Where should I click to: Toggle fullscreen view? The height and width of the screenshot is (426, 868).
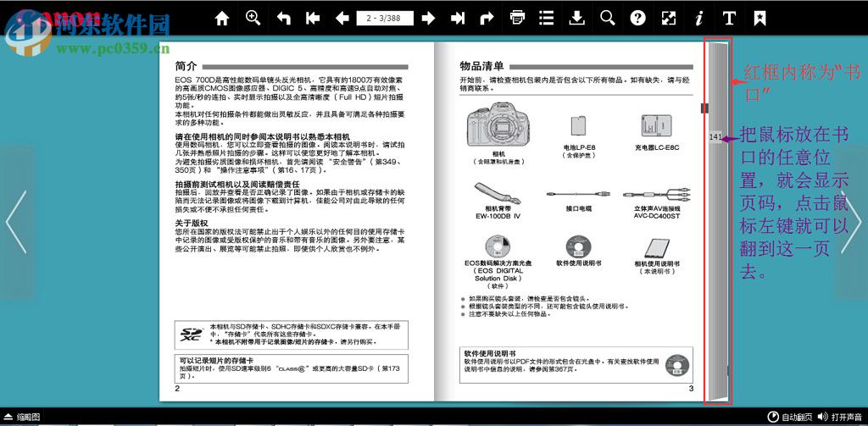[669, 19]
